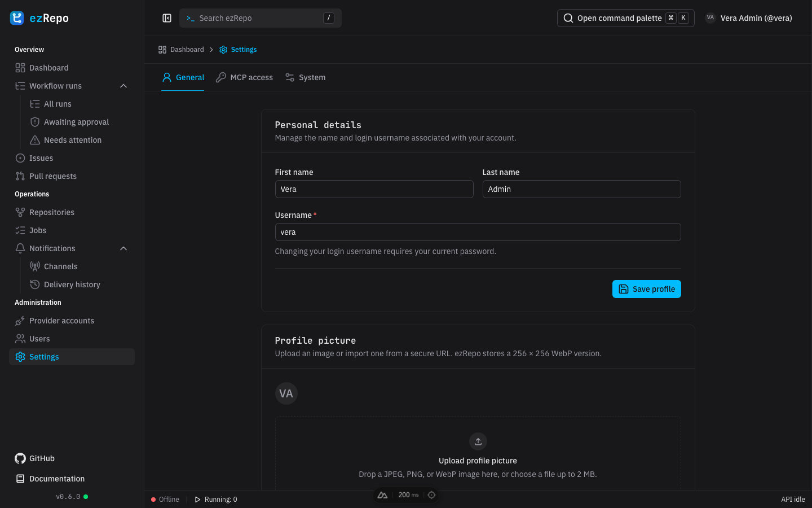812x508 pixels.
Task: Open Provider accounts page
Action: tap(72, 321)
